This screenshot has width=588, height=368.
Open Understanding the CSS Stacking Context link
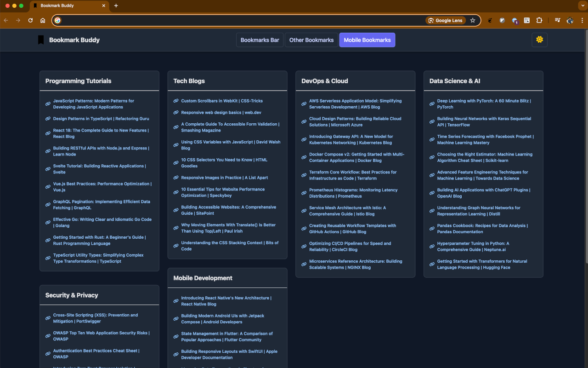tap(230, 246)
